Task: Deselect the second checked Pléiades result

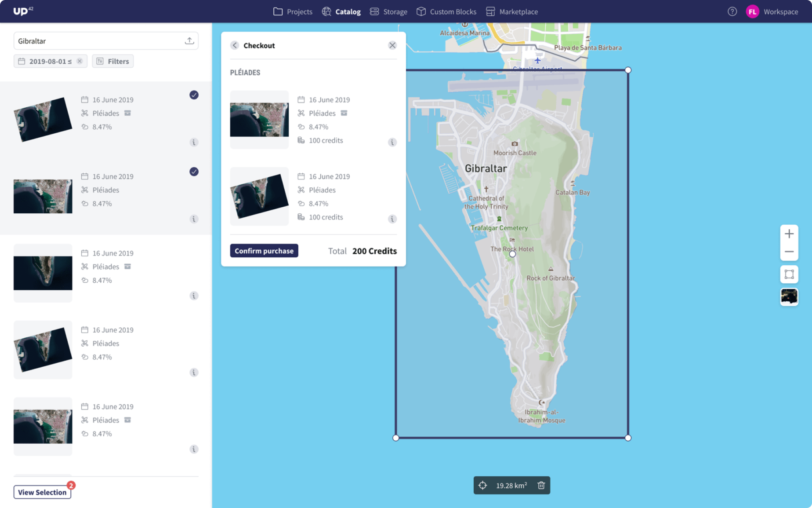Action: [x=194, y=172]
